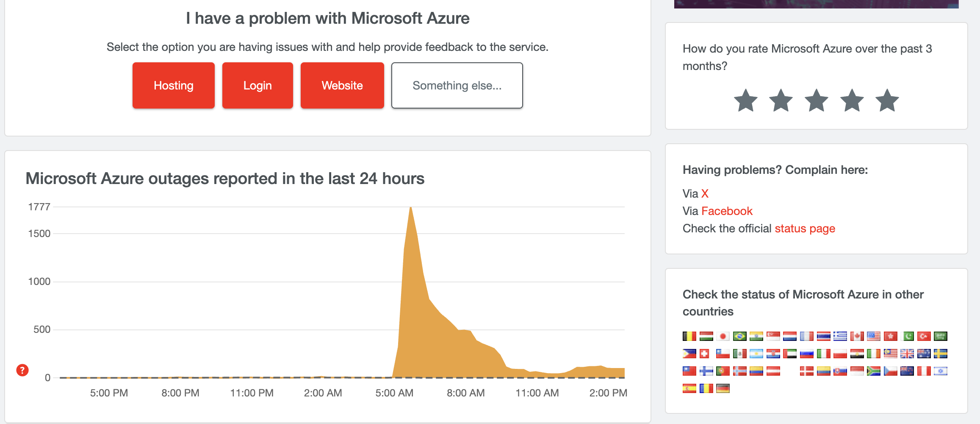Select the Philippines flag
The height and width of the screenshot is (424, 980).
[x=689, y=354]
